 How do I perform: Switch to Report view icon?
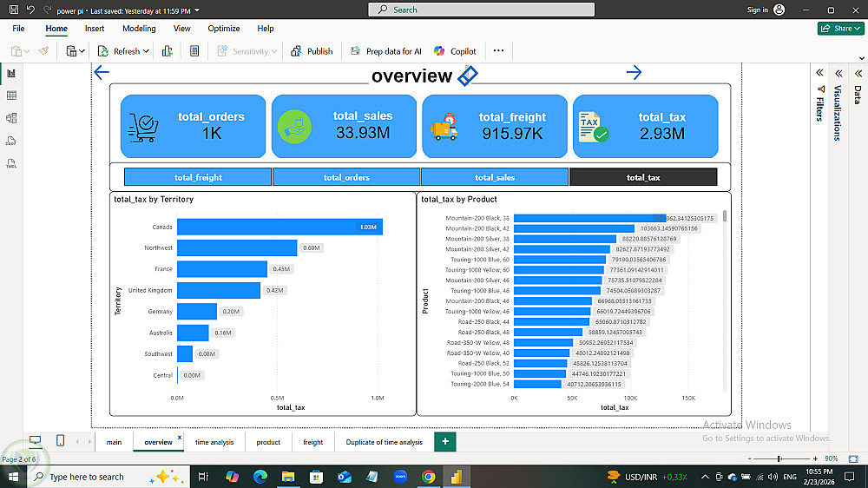point(11,73)
